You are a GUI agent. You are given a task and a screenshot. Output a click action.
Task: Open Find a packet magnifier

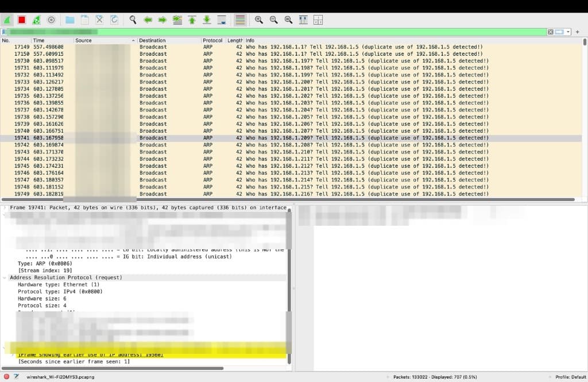[x=133, y=20]
